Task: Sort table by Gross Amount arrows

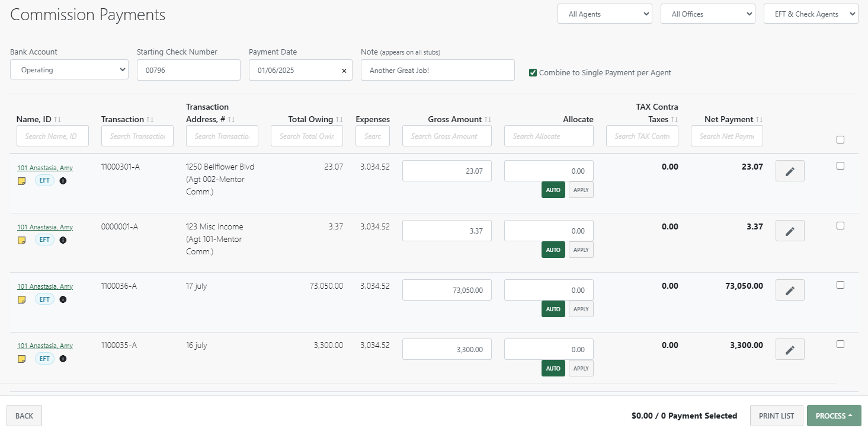Action: click(x=488, y=120)
